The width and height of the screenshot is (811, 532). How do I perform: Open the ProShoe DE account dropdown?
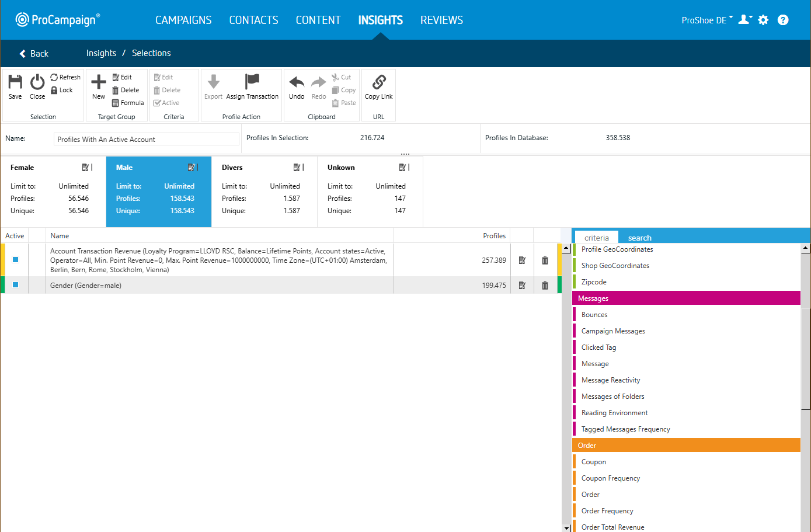coord(707,20)
